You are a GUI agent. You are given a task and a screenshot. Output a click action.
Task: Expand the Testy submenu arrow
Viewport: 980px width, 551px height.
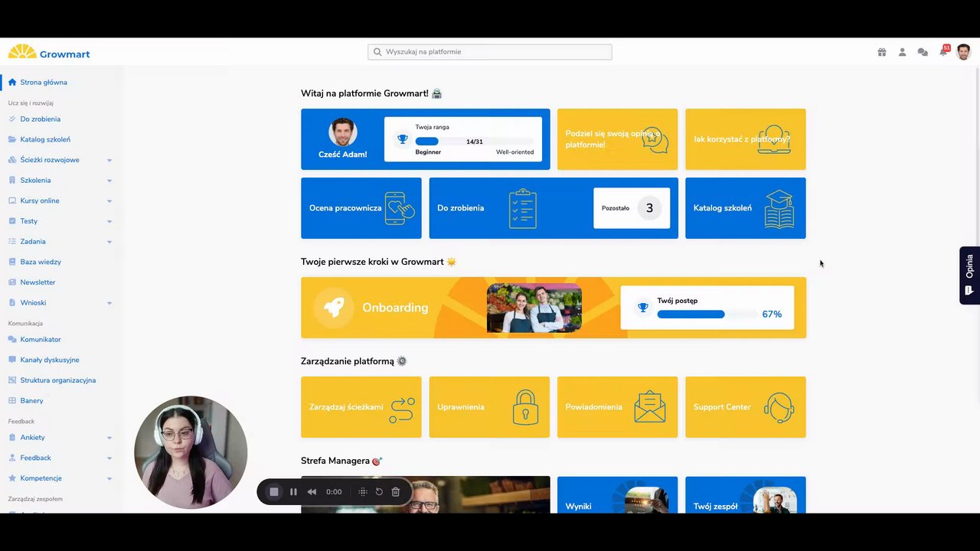(x=109, y=221)
